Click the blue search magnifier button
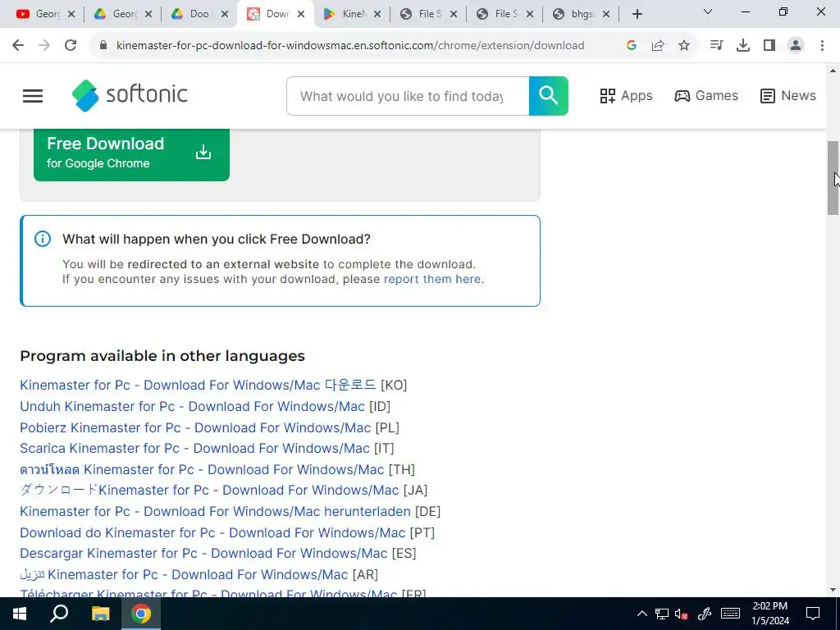Viewport: 840px width, 630px height. tap(548, 96)
